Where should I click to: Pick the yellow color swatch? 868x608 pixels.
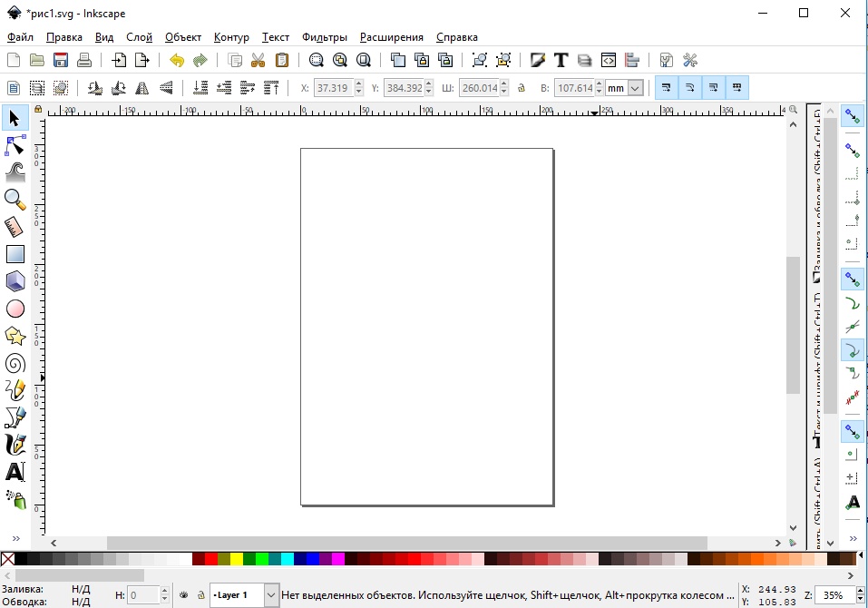coord(237,559)
